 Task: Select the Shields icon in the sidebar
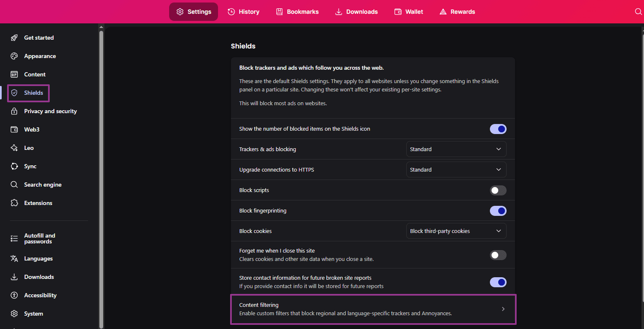click(14, 93)
